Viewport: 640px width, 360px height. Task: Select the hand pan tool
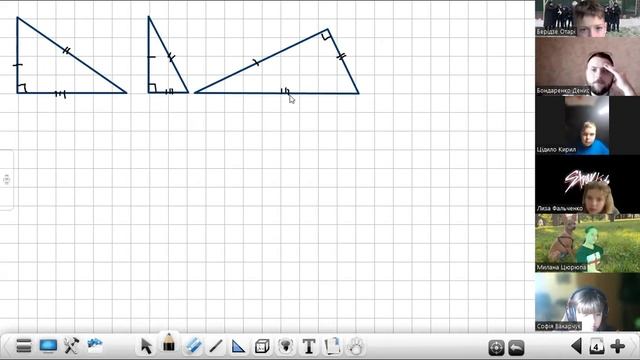click(x=356, y=347)
